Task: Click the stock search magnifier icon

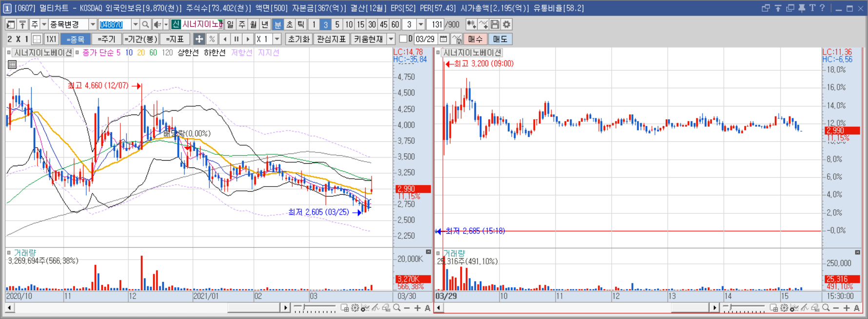Action: click(x=145, y=24)
